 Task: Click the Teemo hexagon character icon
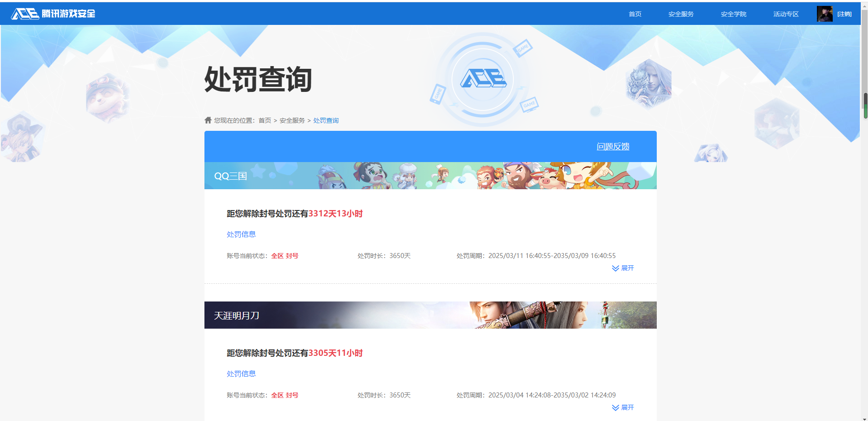107,97
